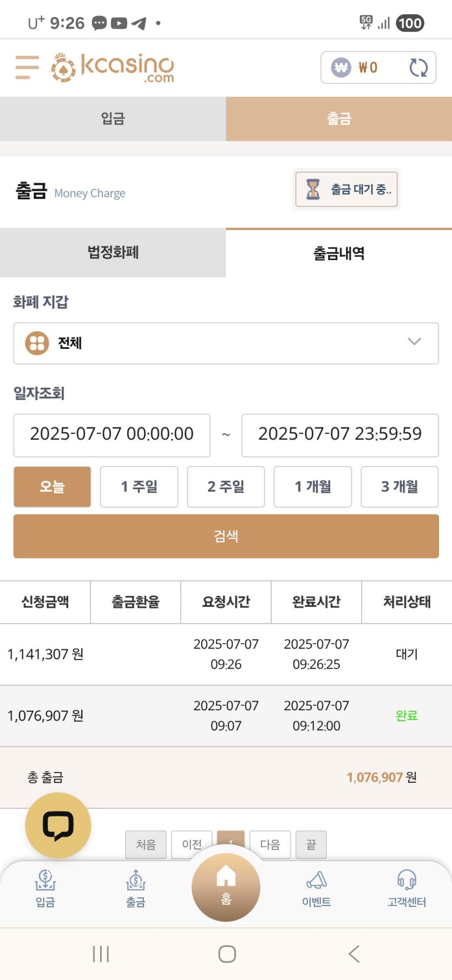Select the 3 개월 date range option
Viewport: 452px width, 980px height.
click(399, 486)
